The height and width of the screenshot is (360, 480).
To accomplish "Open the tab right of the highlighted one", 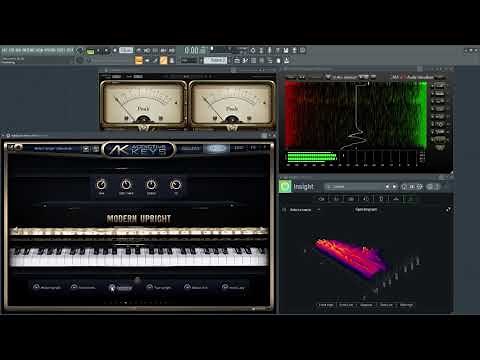I will (x=239, y=148).
